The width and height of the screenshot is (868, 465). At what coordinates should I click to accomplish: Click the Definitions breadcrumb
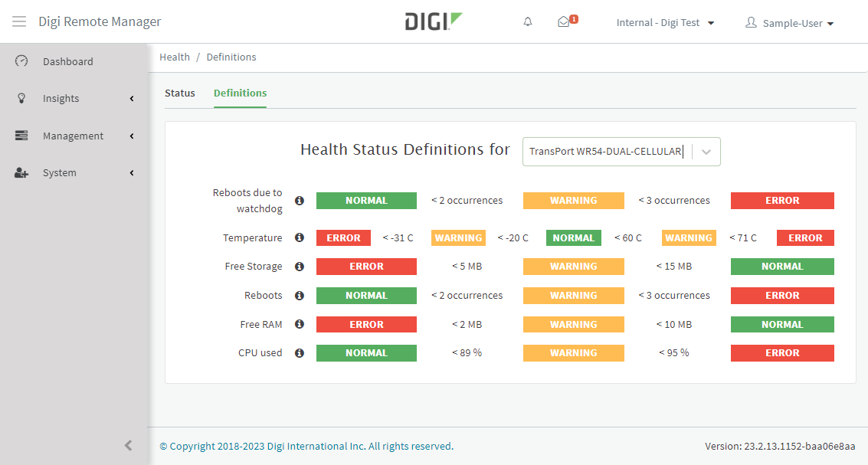pos(231,57)
